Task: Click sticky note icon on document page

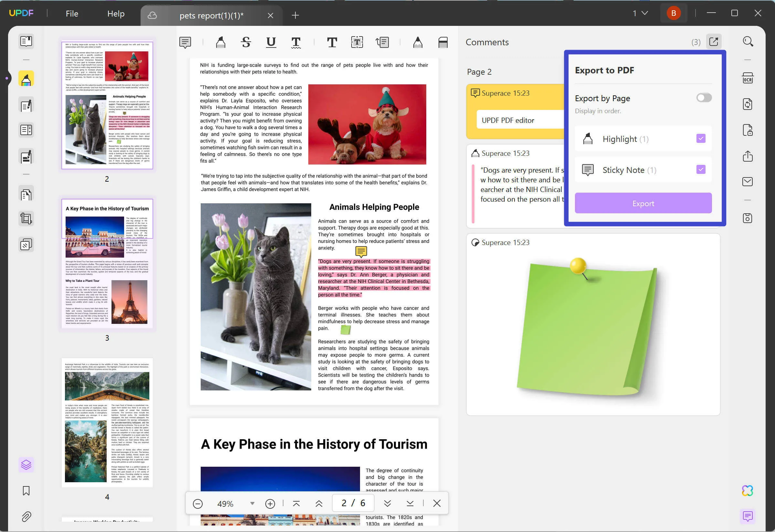Action: [361, 252]
